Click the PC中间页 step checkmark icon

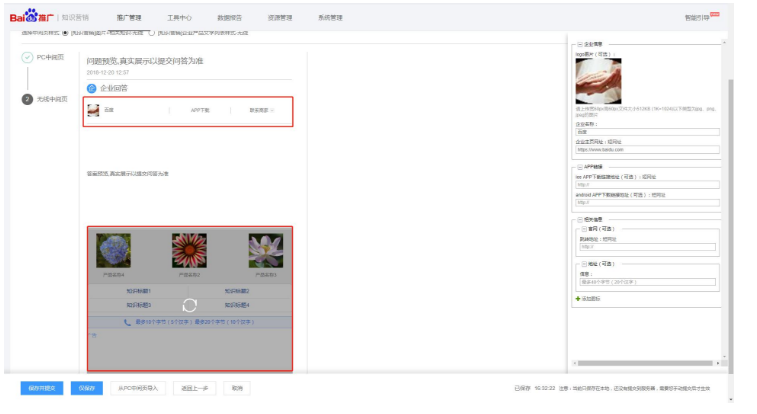click(27, 58)
